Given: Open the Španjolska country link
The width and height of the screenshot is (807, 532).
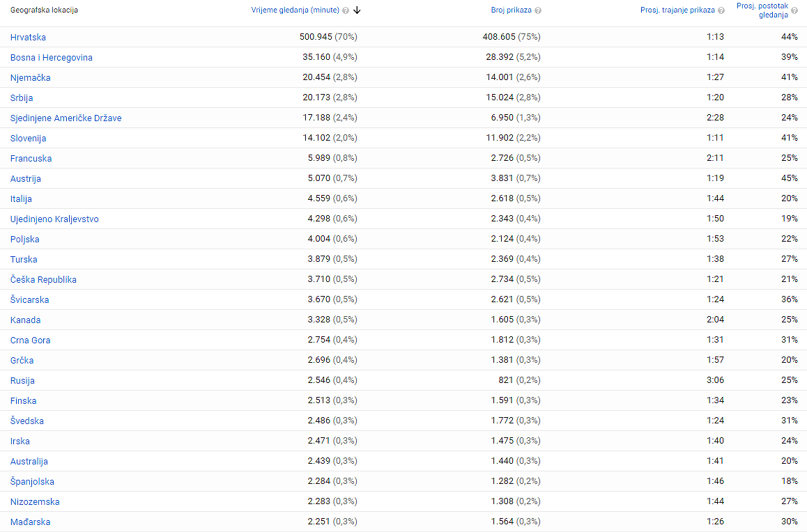Looking at the screenshot, I should [x=32, y=482].
